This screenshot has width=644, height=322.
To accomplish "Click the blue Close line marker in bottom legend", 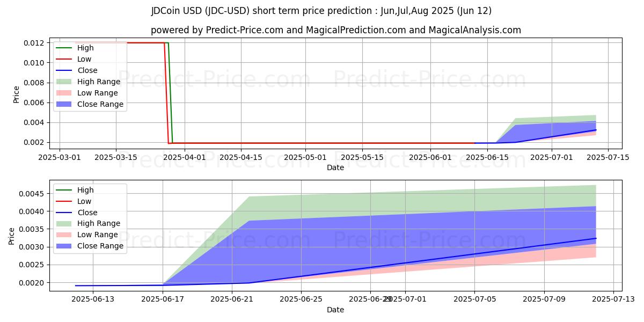I will coord(64,213).
